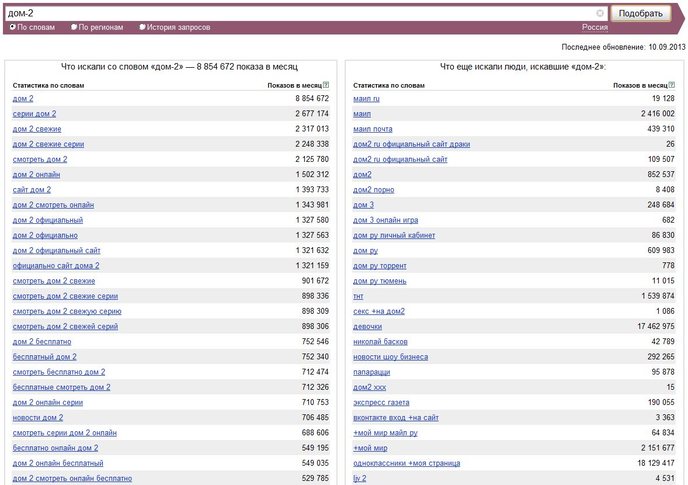688x485 pixels.
Task: Follow the смотреть дом 2 link
Action: click(40, 159)
